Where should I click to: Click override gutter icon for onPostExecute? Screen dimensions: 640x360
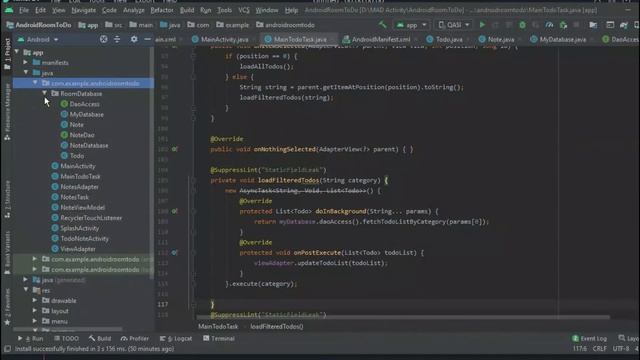click(x=174, y=253)
